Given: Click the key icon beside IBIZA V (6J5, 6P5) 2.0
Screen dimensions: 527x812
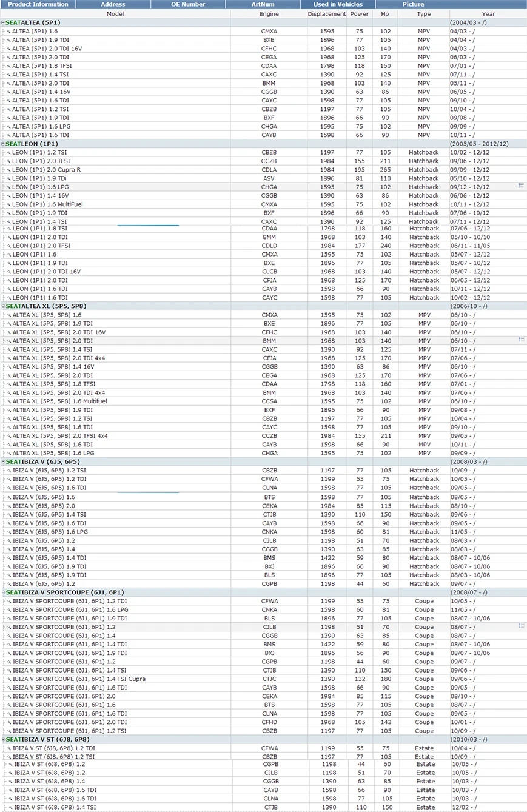Looking at the screenshot, I should pyautogui.click(x=9, y=506).
